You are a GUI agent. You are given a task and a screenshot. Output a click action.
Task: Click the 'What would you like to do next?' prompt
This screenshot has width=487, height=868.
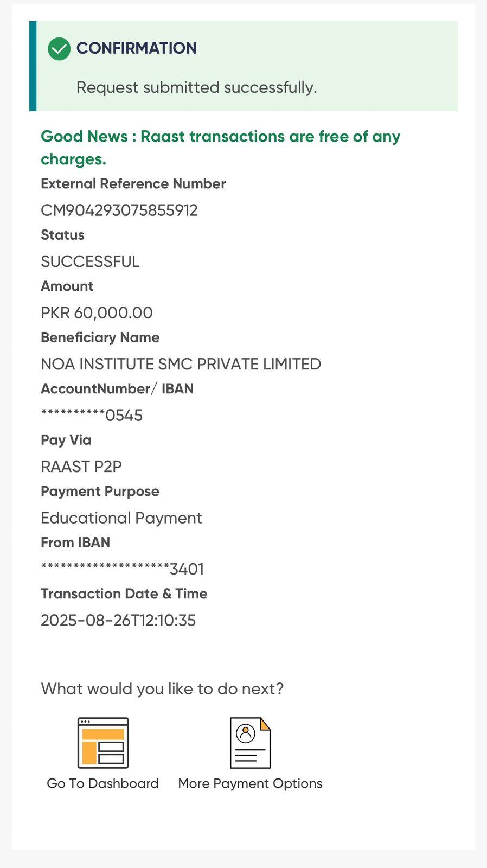pyautogui.click(x=162, y=689)
